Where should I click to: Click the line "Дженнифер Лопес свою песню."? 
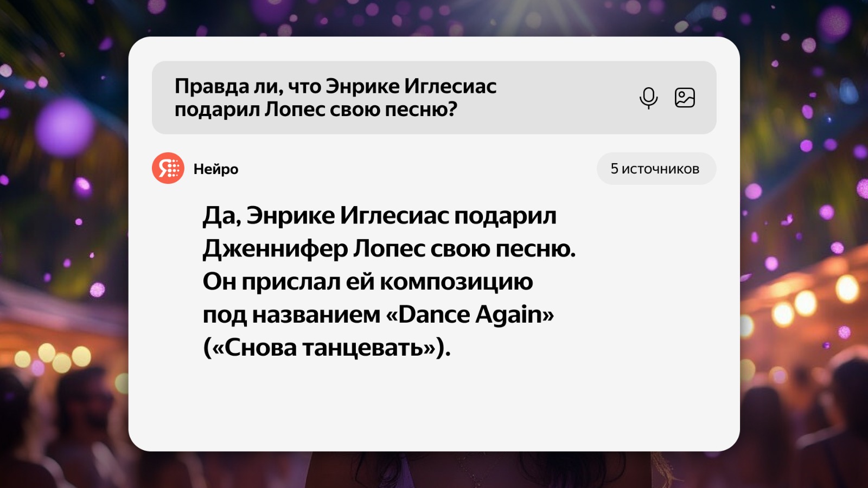[389, 249]
